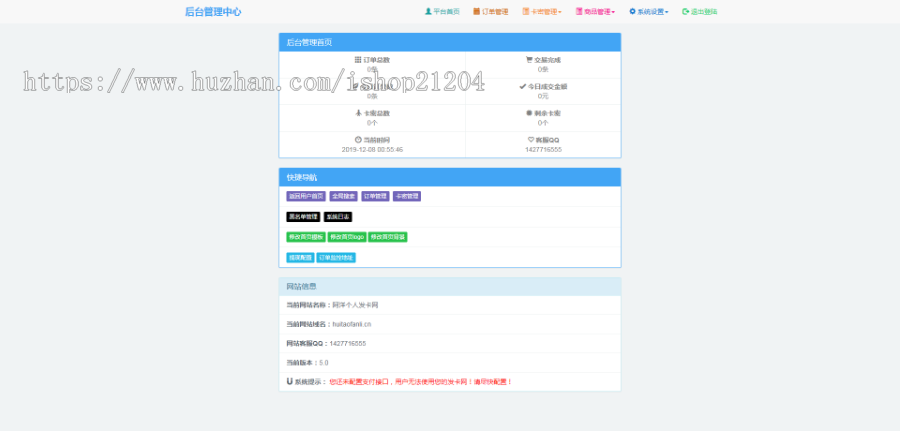Click the cyan button left of 订单监控地址
Screen dimensions: 900x431
click(x=300, y=258)
